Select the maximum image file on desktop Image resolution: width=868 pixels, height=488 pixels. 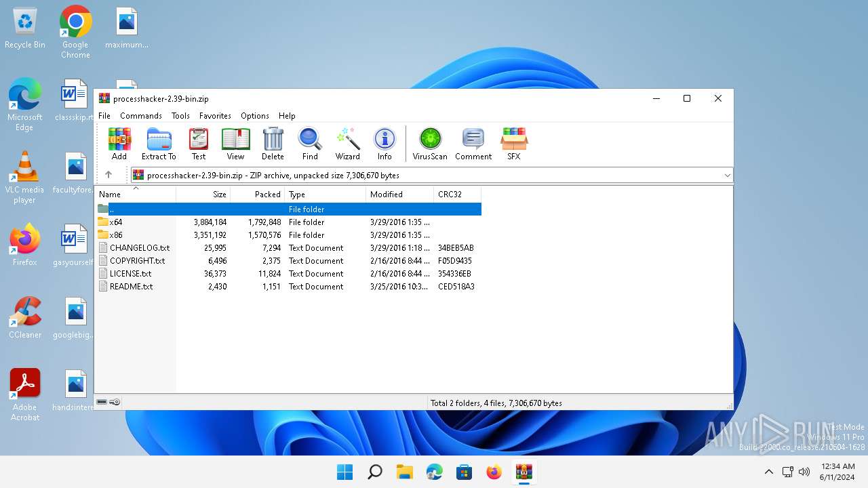[127, 28]
